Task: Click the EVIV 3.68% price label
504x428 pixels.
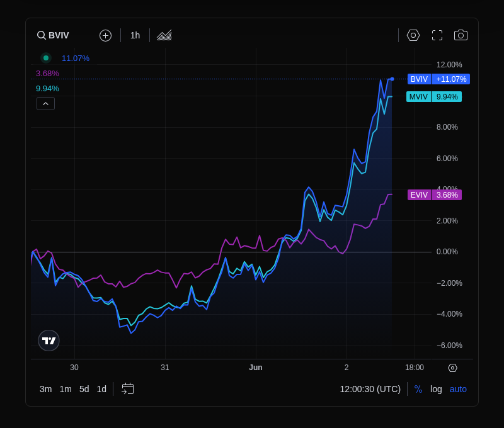Action: (435, 195)
